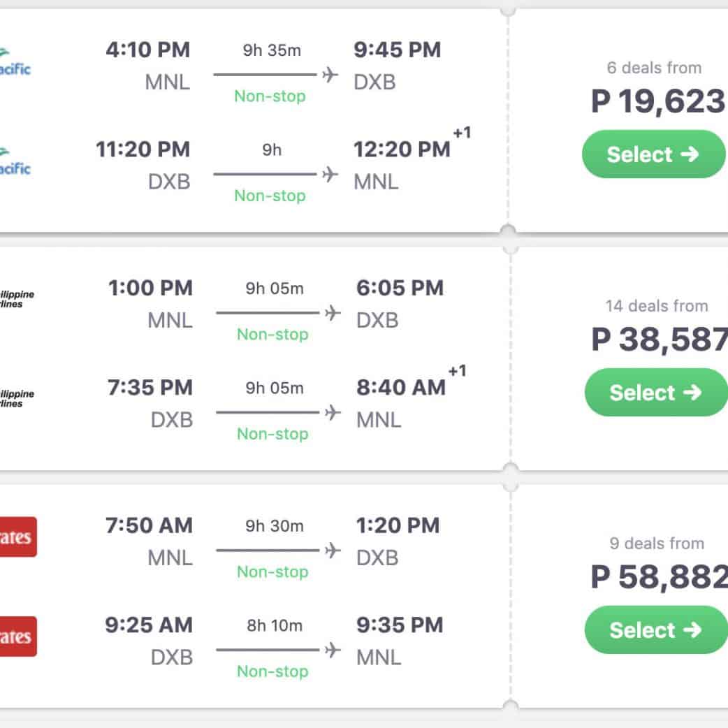Click the Philippine Airlines logo on the 1:00 PM flight
This screenshot has height=728, width=728.
(x=17, y=300)
